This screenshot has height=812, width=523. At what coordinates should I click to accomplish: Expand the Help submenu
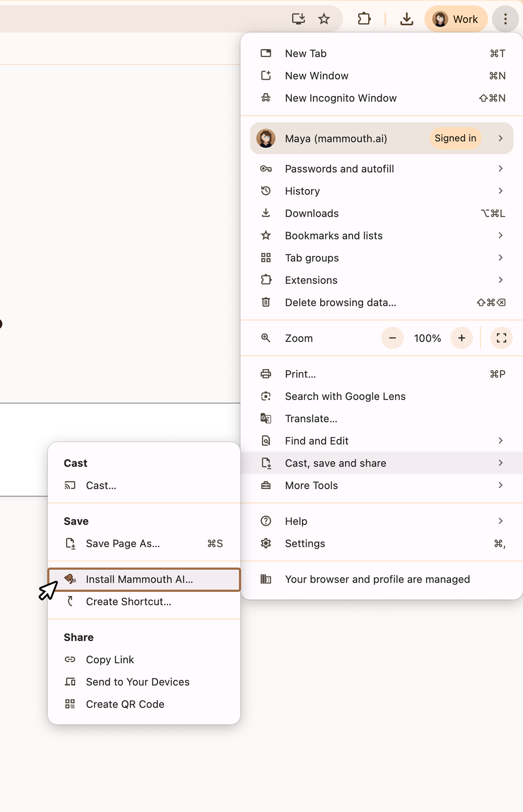point(381,521)
